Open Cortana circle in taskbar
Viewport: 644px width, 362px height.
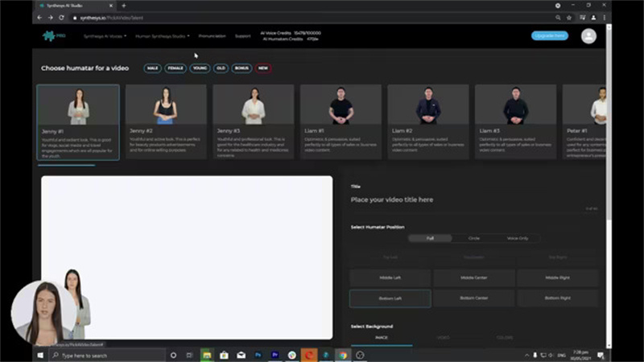click(173, 356)
